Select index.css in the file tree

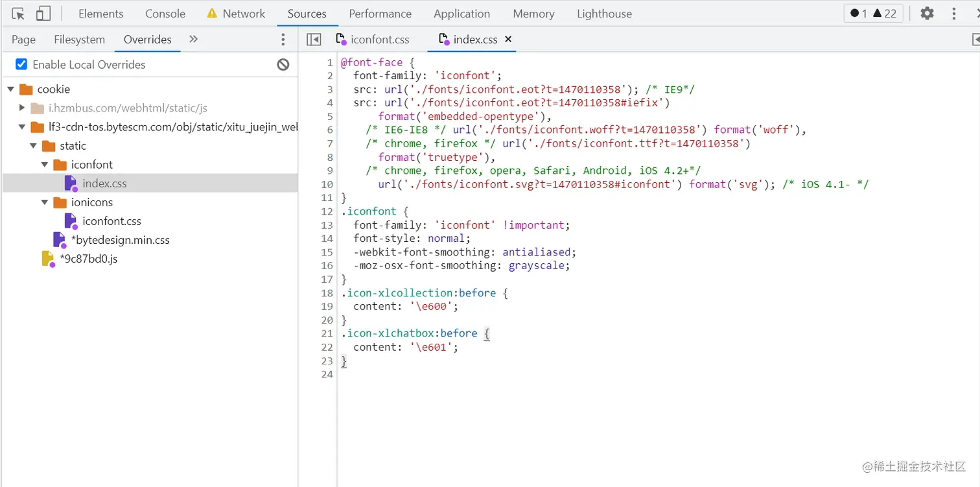(104, 184)
